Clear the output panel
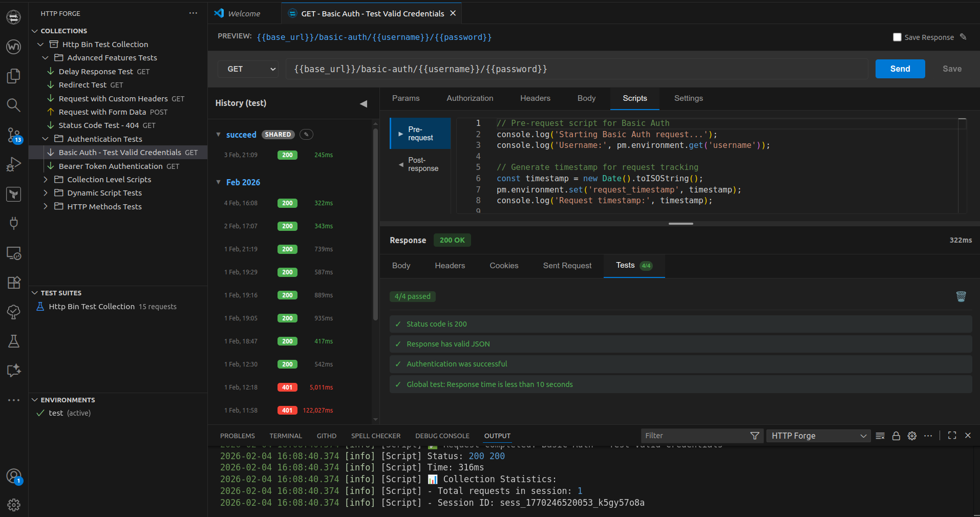Image resolution: width=980 pixels, height=517 pixels. click(880, 436)
